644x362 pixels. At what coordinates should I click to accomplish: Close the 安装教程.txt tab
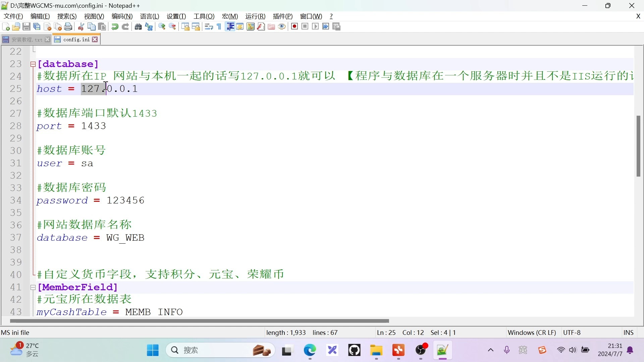pos(48,40)
